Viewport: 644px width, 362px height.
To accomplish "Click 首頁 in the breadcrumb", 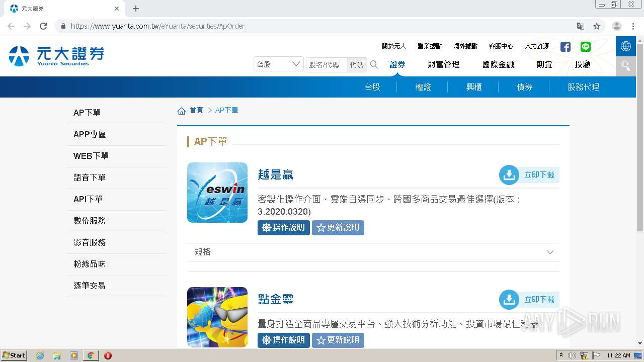I will pos(196,110).
